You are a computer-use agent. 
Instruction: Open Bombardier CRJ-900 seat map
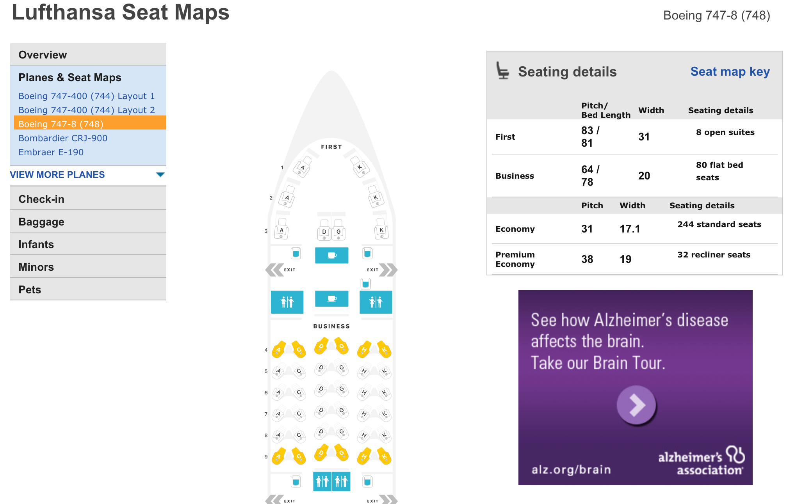(x=63, y=138)
